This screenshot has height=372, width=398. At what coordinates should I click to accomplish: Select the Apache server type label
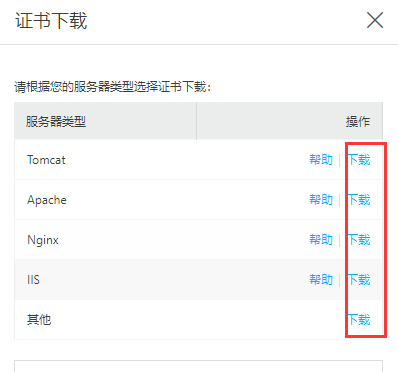tap(47, 200)
